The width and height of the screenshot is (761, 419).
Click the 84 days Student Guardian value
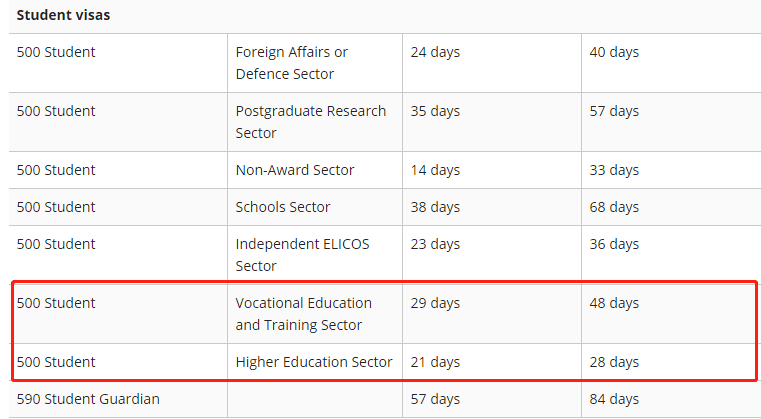[614, 399]
